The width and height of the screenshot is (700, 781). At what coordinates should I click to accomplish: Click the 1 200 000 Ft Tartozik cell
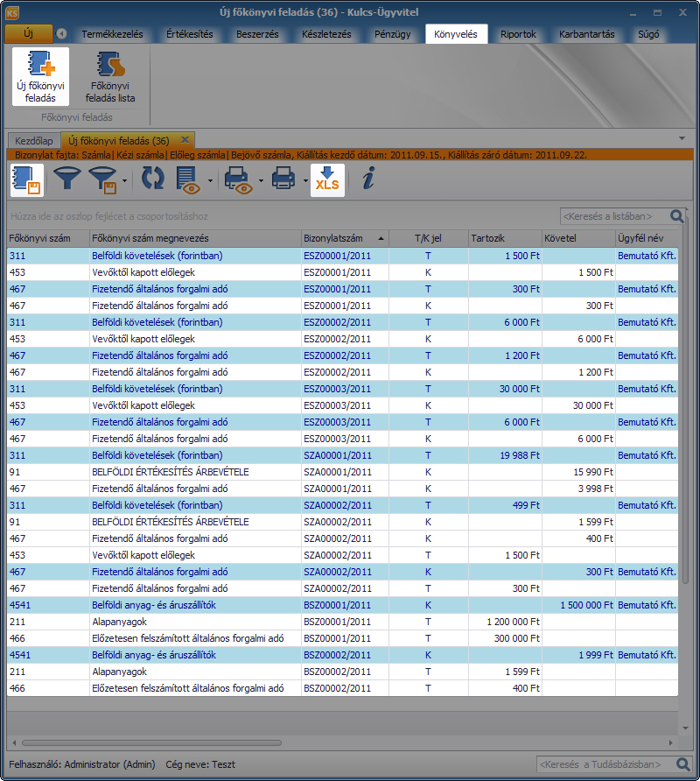pyautogui.click(x=505, y=622)
